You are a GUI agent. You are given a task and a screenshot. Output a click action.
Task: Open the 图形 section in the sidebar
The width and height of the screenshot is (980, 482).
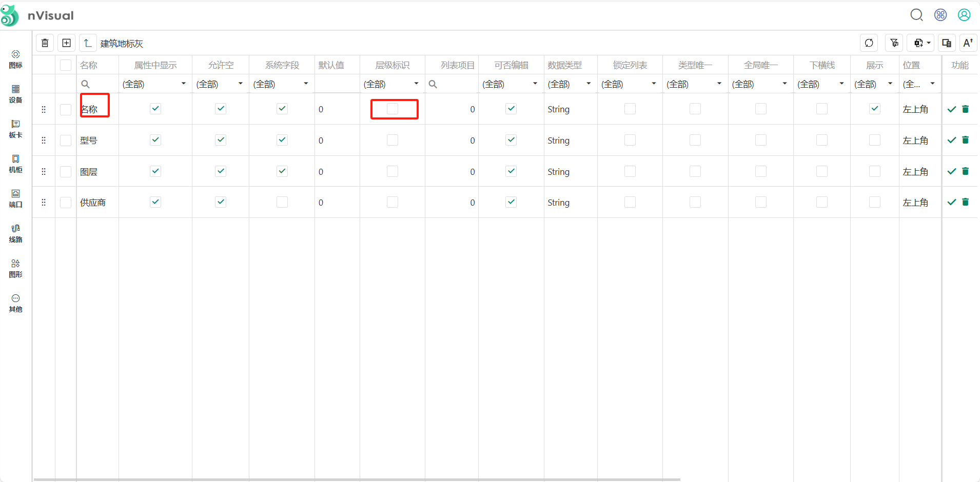16,269
